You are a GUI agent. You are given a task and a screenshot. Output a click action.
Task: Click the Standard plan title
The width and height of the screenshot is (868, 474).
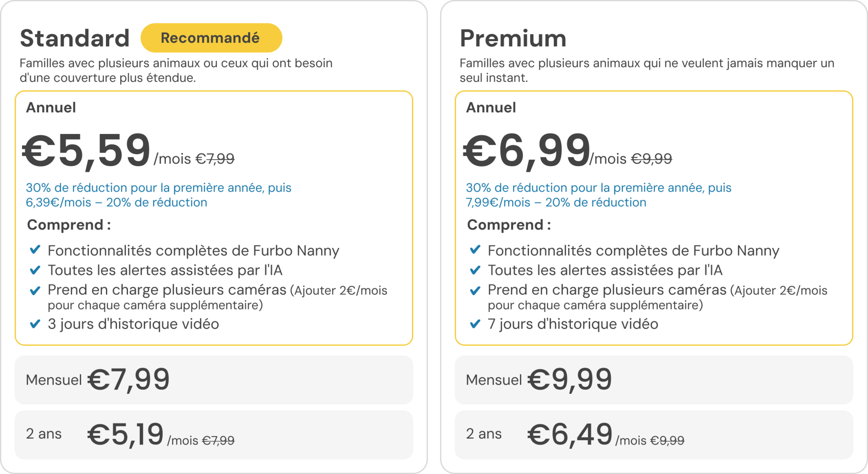[x=75, y=38]
